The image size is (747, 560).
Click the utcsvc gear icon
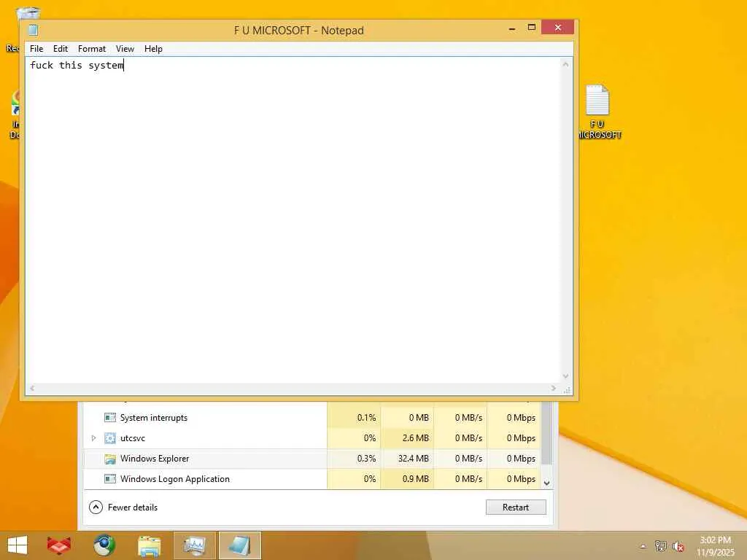(x=110, y=438)
